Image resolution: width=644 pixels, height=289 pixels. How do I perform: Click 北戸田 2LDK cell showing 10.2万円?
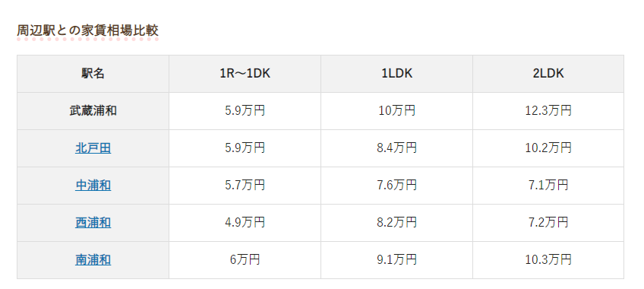(548, 148)
